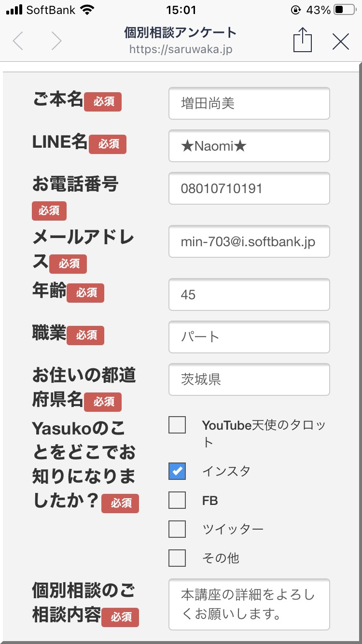This screenshot has width=362, height=644.
Task: Check the ツイッター checkbox
Action: tap(177, 529)
